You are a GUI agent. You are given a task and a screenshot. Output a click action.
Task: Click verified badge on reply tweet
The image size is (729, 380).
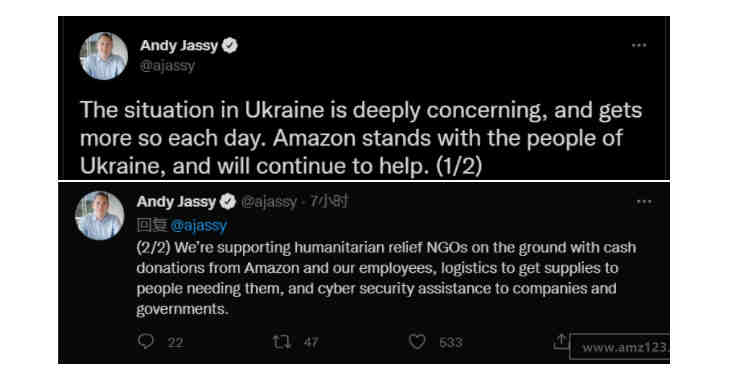point(228,201)
